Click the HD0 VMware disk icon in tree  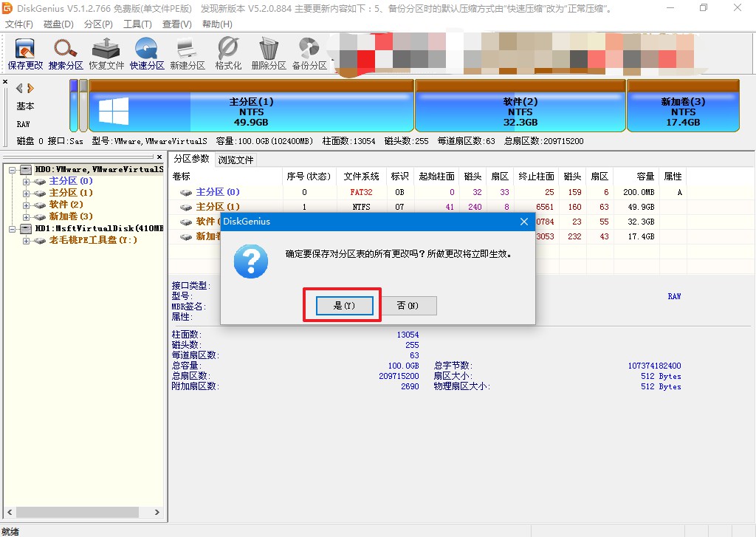pos(26,169)
